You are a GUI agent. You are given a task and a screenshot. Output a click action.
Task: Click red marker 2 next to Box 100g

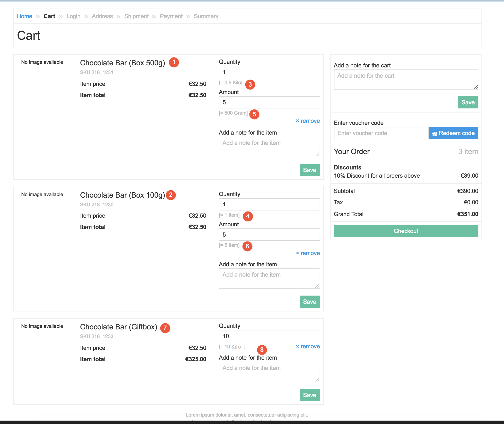171,195
